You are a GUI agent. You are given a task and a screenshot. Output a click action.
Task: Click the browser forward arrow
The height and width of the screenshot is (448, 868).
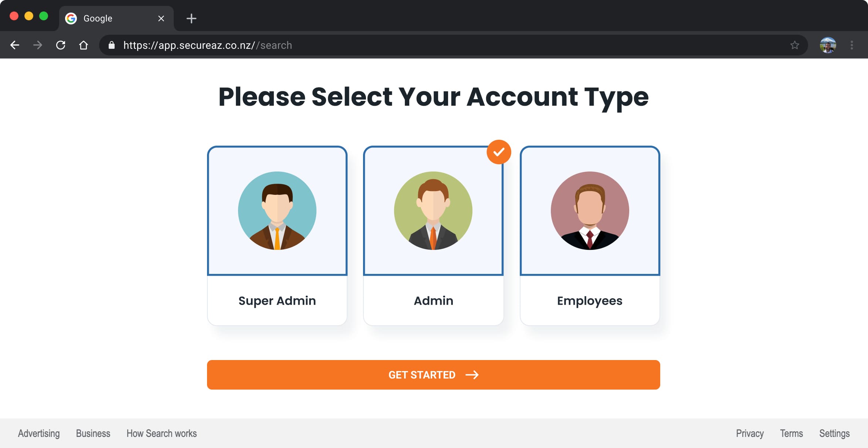[38, 45]
